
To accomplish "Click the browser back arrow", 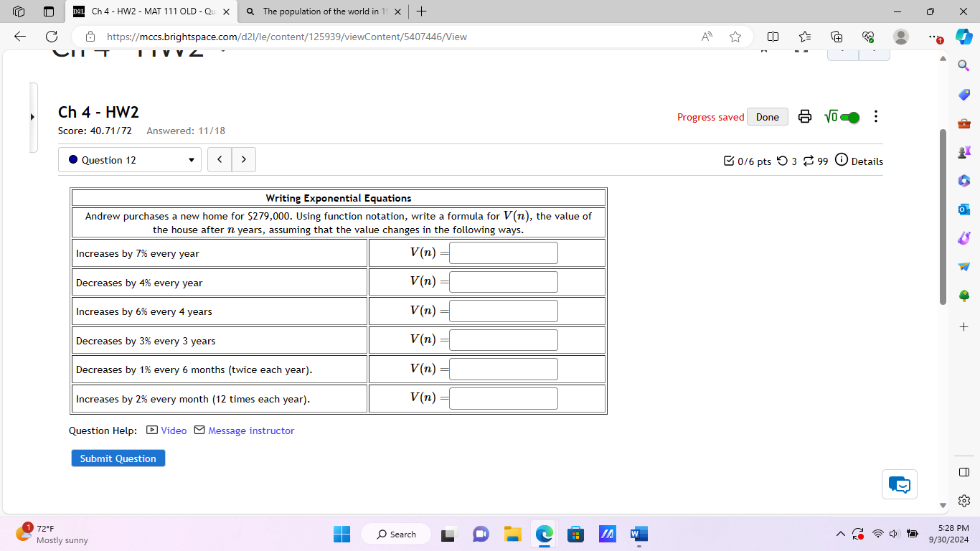I will (x=20, y=37).
